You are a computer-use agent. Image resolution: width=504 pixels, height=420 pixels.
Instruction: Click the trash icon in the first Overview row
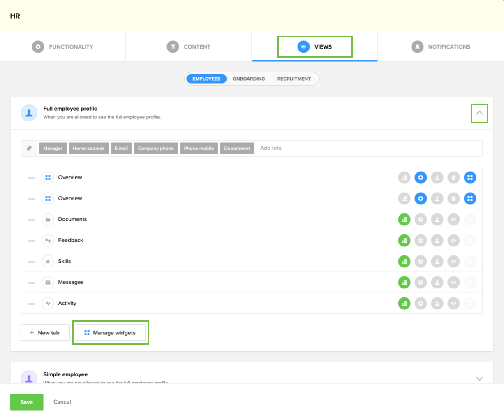click(x=453, y=178)
